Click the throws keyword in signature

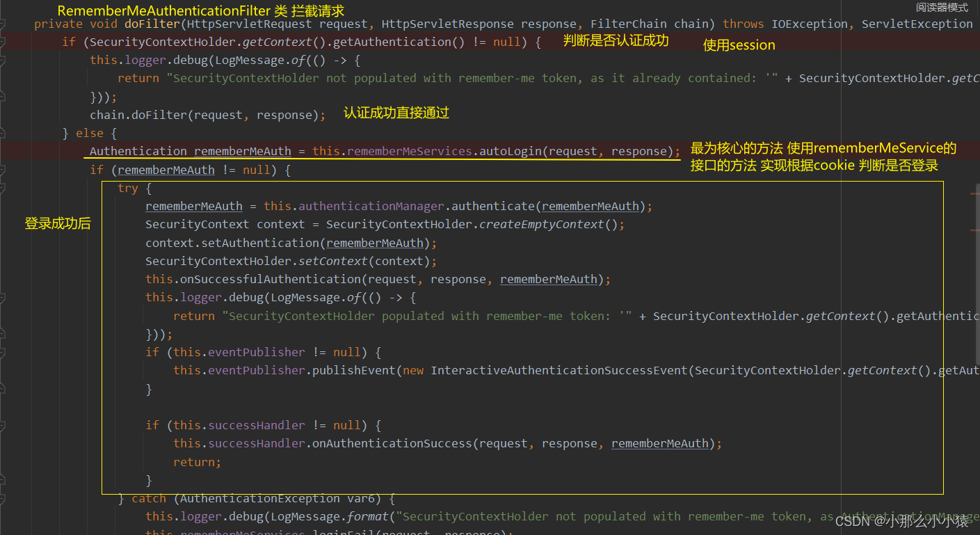[744, 24]
